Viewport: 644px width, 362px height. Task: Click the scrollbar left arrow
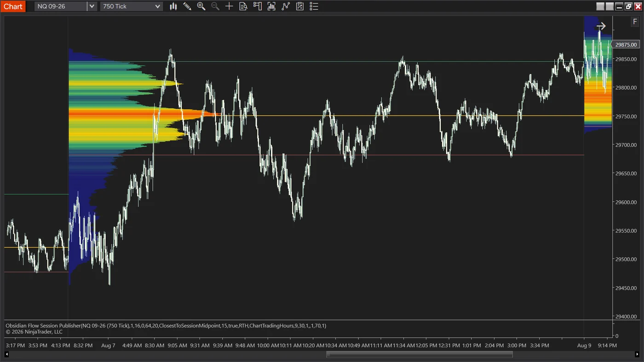(x=6, y=354)
